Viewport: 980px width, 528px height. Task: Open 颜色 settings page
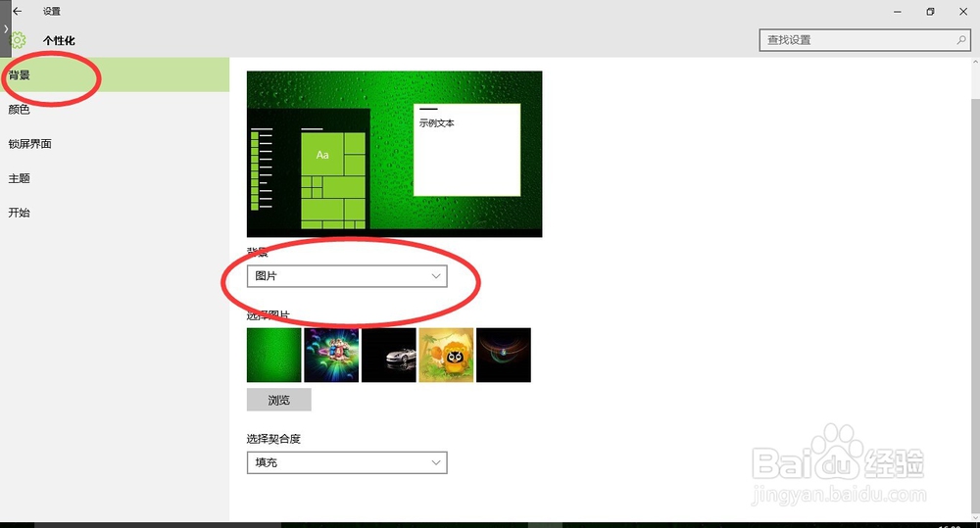115,110
